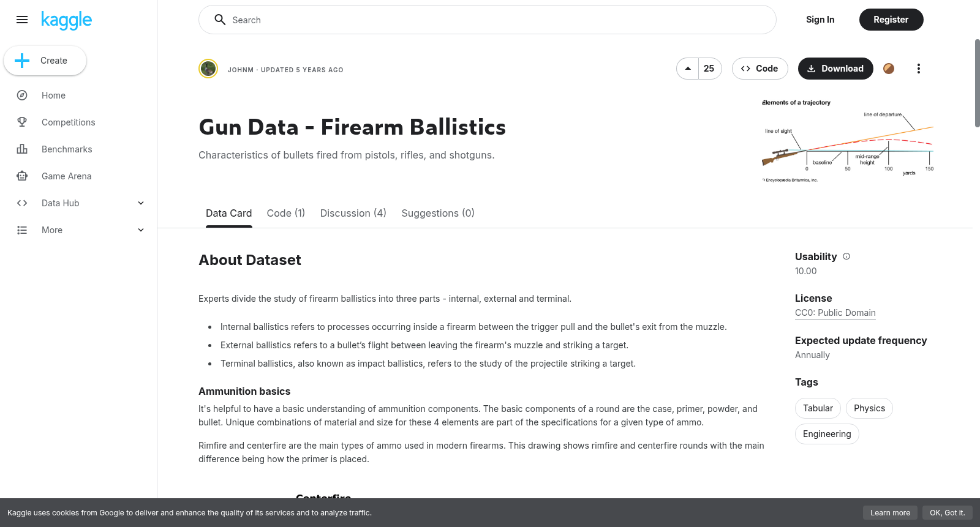
Task: Click the Code button beside Download
Action: tap(759, 69)
